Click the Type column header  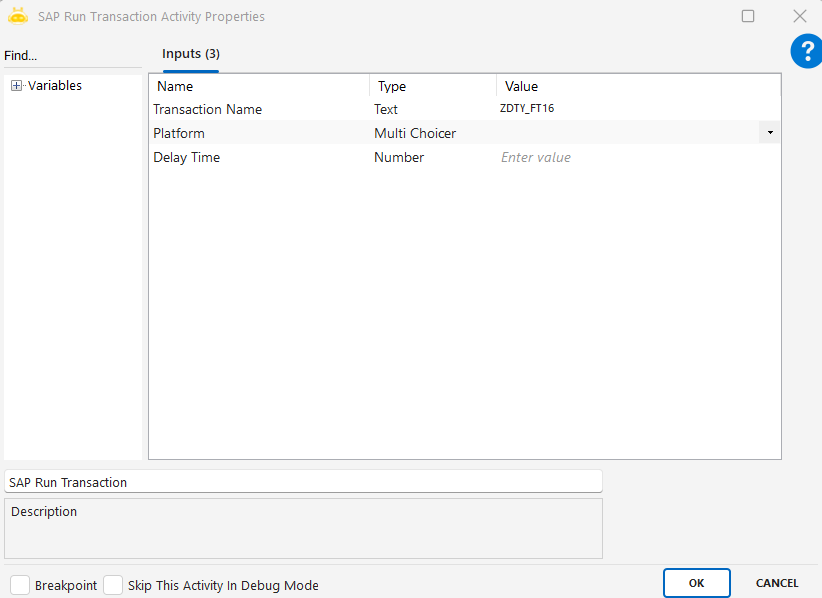coord(432,86)
